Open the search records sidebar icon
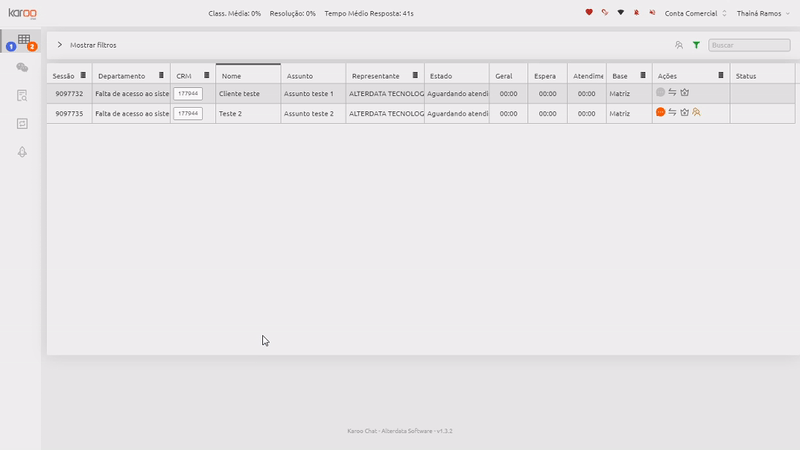The width and height of the screenshot is (800, 450). 22,95
